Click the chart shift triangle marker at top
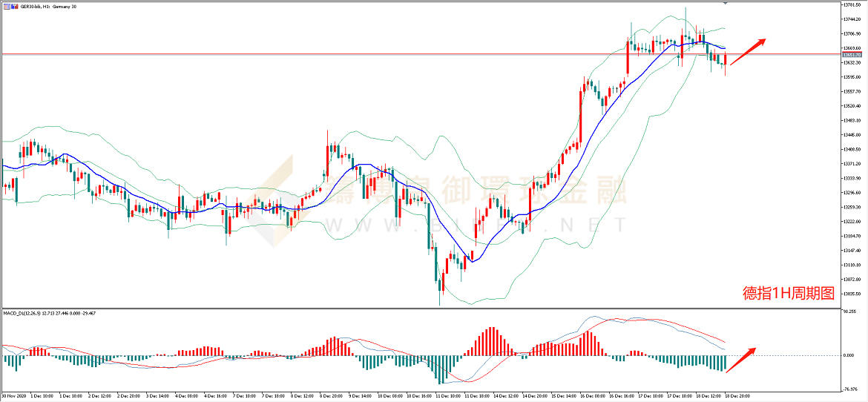Image resolution: width=868 pixels, height=402 pixels. 726,4
